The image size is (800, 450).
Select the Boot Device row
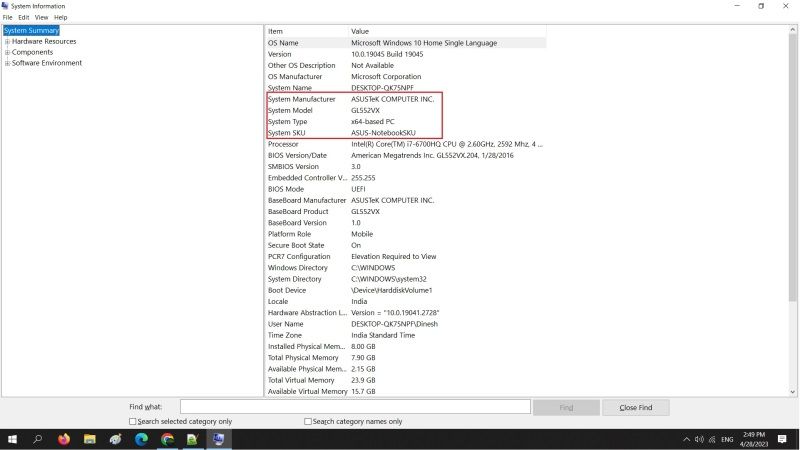406,290
